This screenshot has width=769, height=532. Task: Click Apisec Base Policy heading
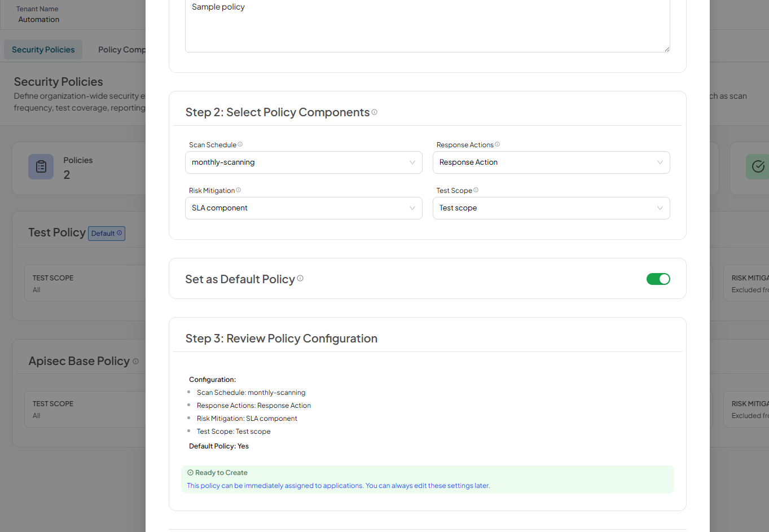pos(79,361)
